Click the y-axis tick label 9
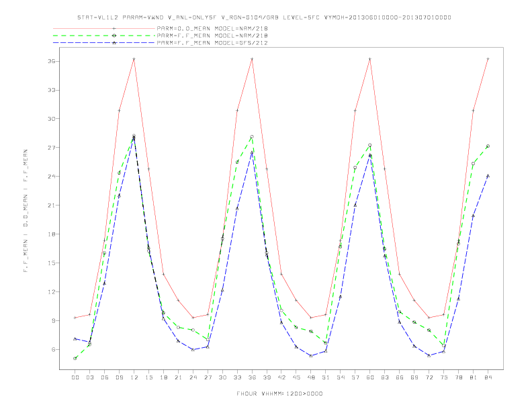This screenshot has width=532, height=411. pos(53,320)
